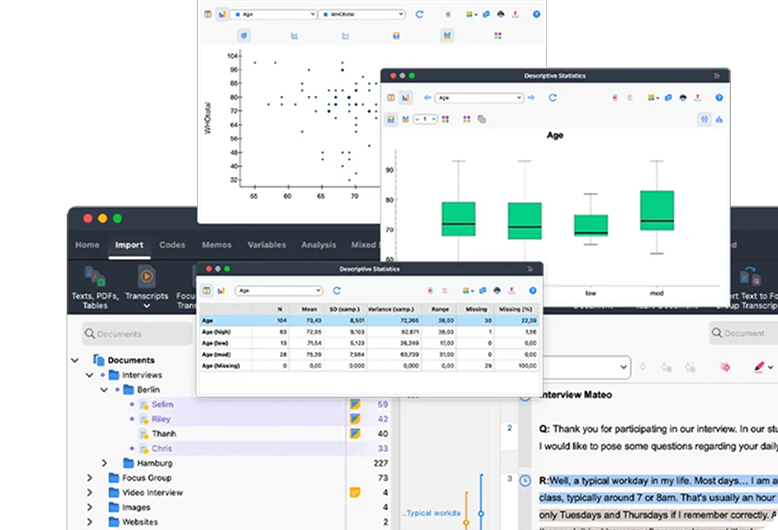The width and height of the screenshot is (778, 530).
Task: Open the Analysis ribbon tab
Action: (319, 245)
